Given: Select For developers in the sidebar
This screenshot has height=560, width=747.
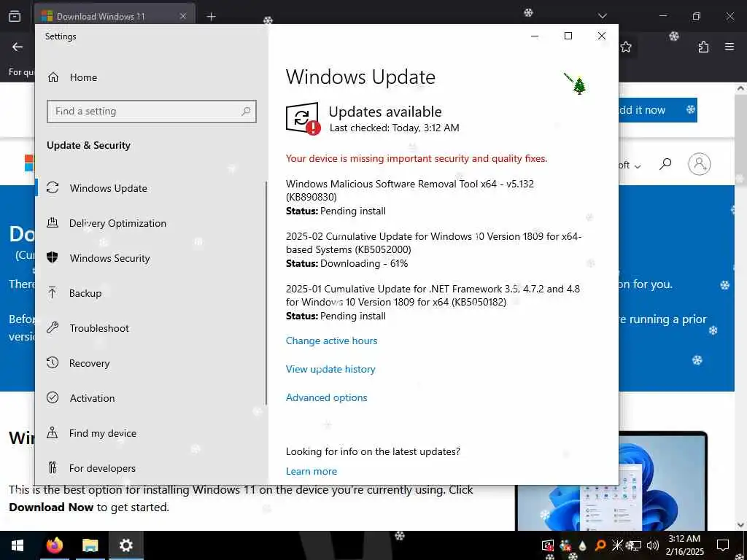Looking at the screenshot, I should (x=102, y=468).
